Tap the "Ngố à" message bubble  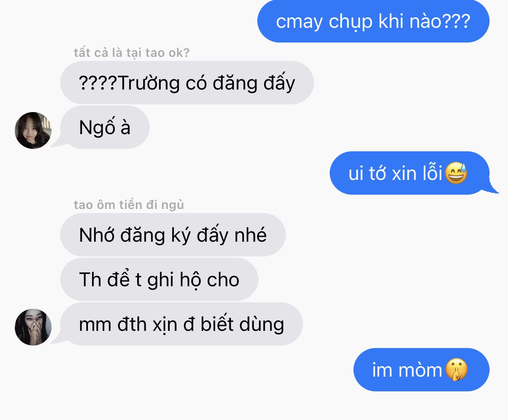coord(105,127)
